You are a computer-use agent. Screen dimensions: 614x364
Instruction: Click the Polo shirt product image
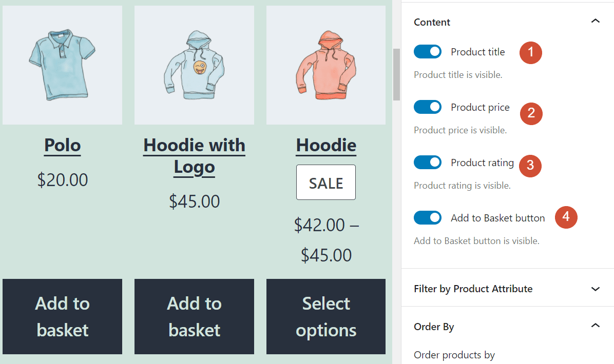coord(62,65)
